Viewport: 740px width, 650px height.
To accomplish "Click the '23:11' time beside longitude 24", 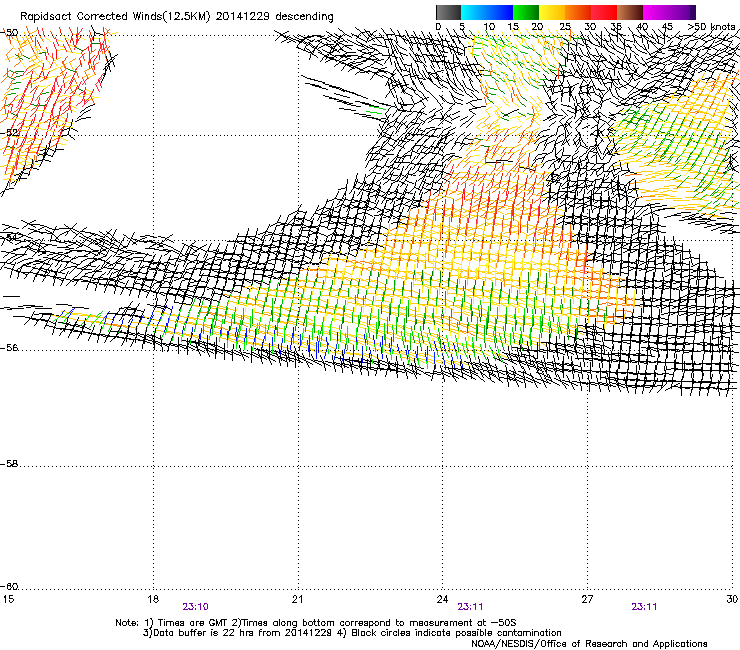I will [x=470, y=607].
